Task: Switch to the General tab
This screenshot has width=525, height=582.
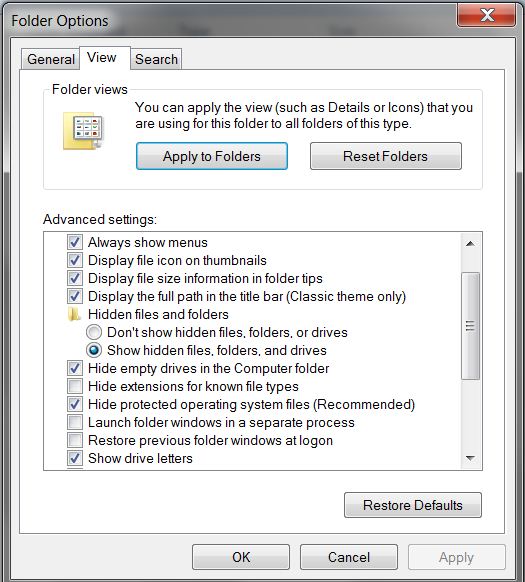Action: coord(50,59)
